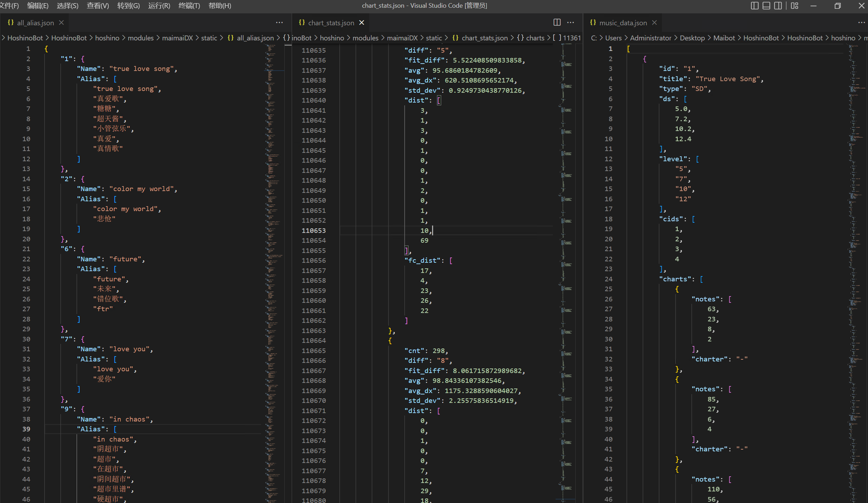The height and width of the screenshot is (503, 868).
Task: Open the 查看(V) menu
Action: point(98,6)
